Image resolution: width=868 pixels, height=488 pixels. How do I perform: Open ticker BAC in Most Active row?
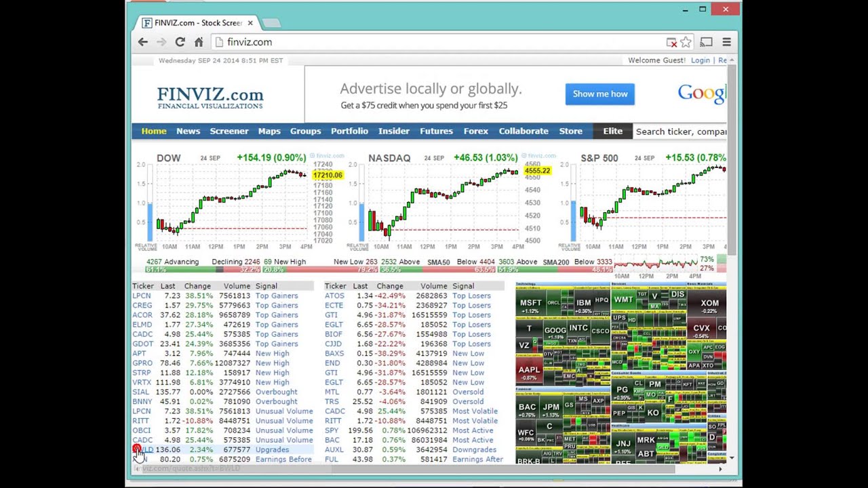pos(332,440)
